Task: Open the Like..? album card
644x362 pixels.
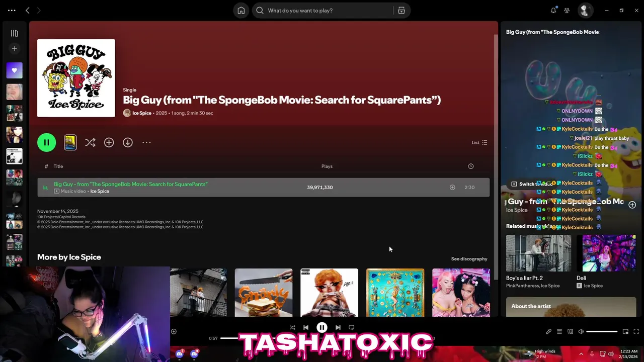Action: [329, 293]
